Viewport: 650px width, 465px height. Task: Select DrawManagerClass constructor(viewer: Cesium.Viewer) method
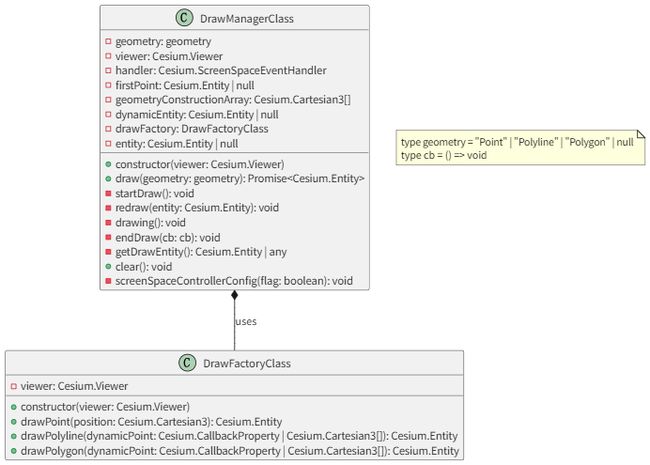[x=200, y=165]
